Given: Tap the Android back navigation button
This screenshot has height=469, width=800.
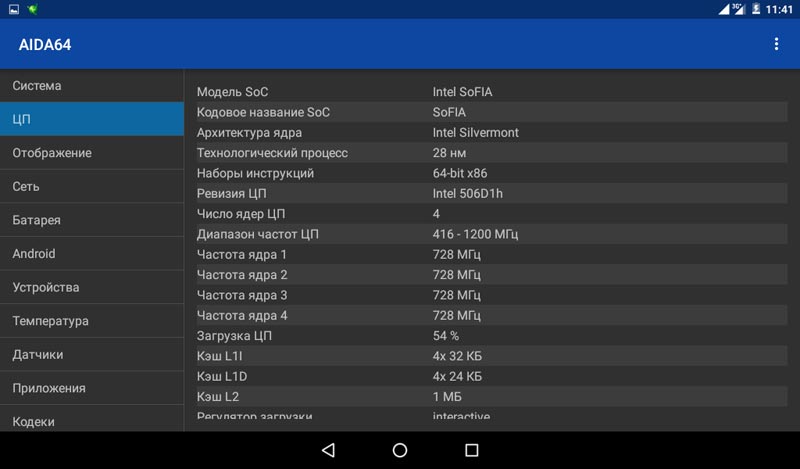Looking at the screenshot, I should (328, 450).
